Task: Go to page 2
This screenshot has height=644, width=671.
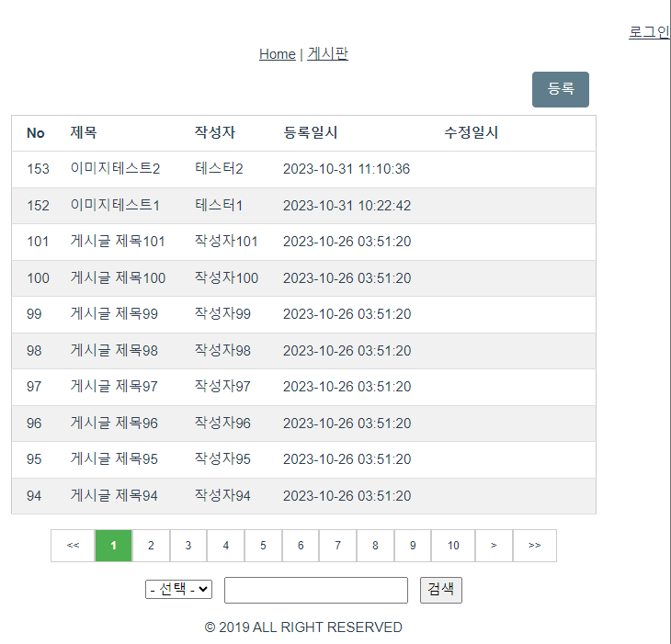Action: click(151, 546)
